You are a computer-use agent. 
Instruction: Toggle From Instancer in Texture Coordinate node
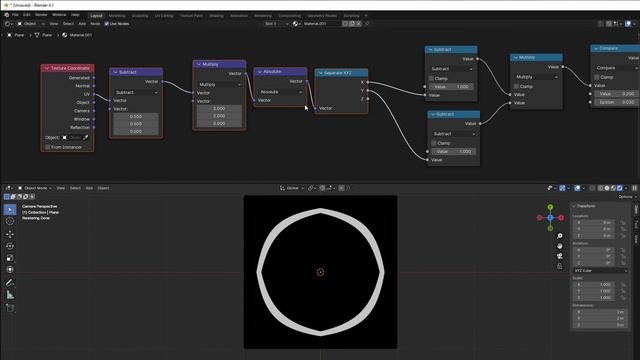[48, 147]
